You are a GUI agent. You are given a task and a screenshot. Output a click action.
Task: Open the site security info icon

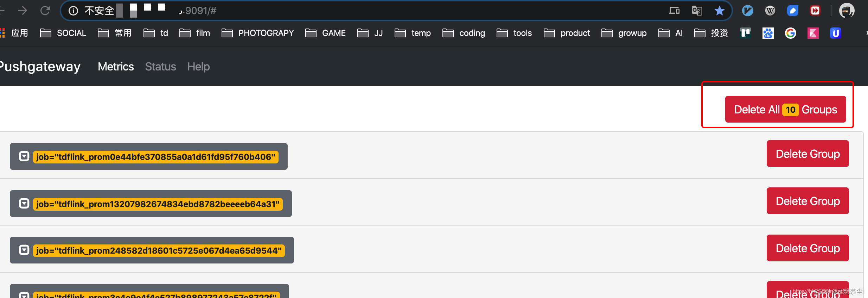click(x=73, y=11)
